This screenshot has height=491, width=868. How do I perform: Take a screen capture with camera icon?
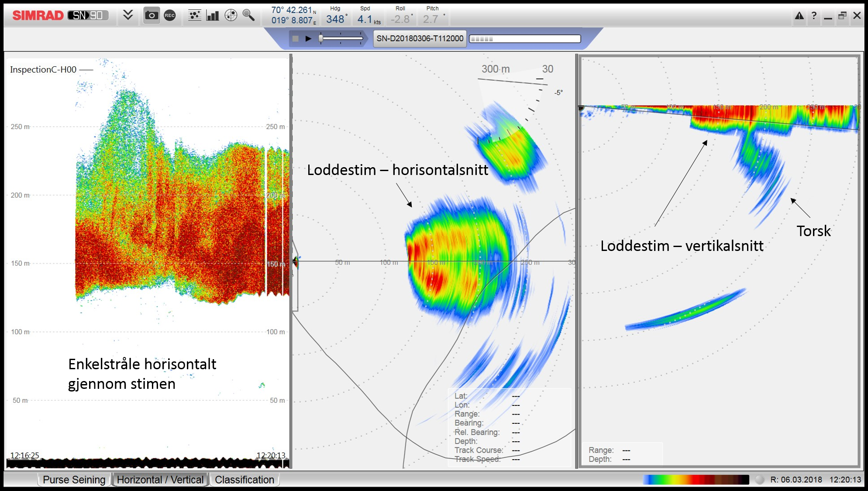point(152,15)
